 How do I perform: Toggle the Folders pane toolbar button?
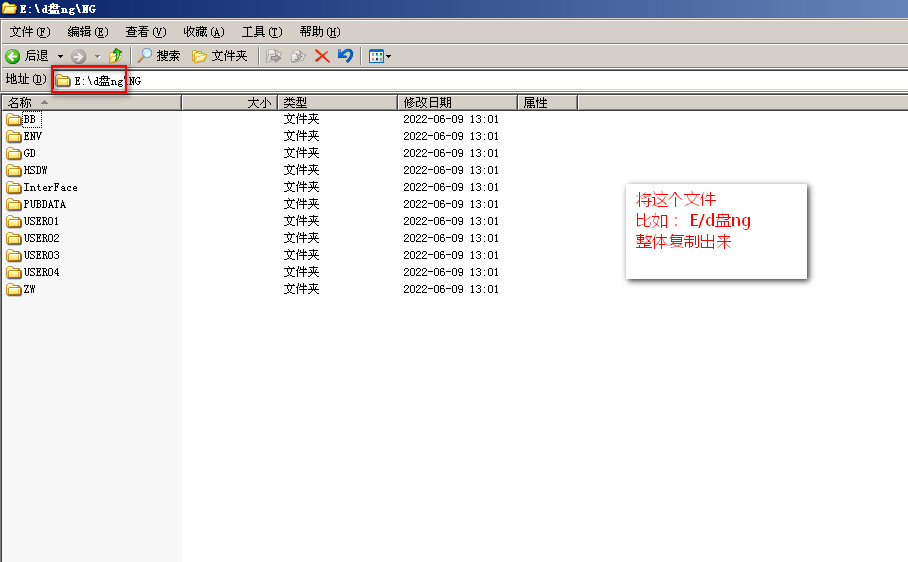[219, 56]
